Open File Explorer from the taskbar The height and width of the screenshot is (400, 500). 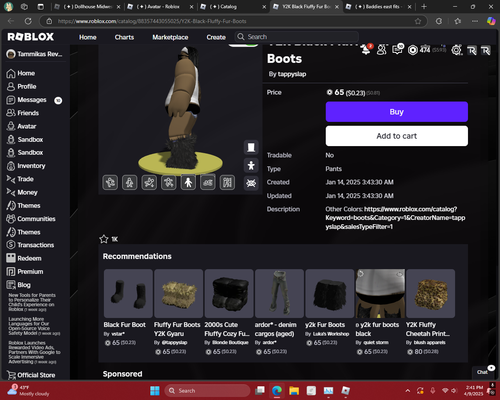[x=294, y=391]
